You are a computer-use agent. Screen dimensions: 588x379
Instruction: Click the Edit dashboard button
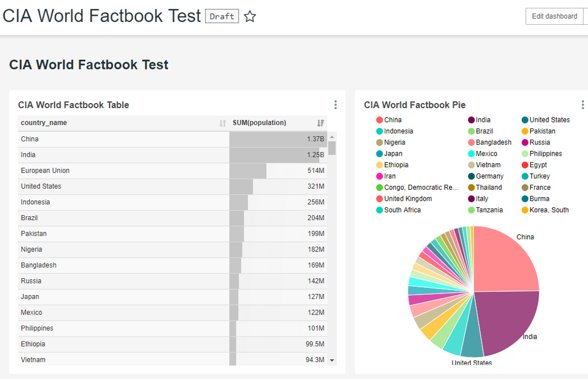[554, 17]
